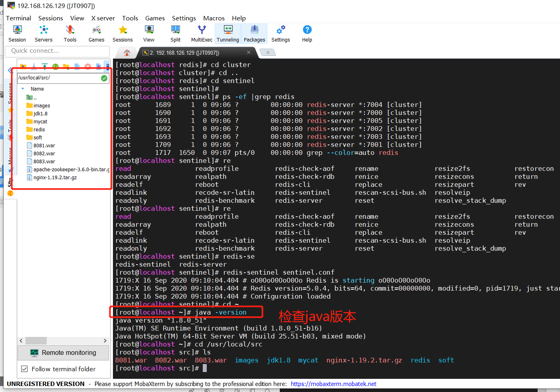Click the SFTP download file icon
560x392 pixels.
pos(34,67)
